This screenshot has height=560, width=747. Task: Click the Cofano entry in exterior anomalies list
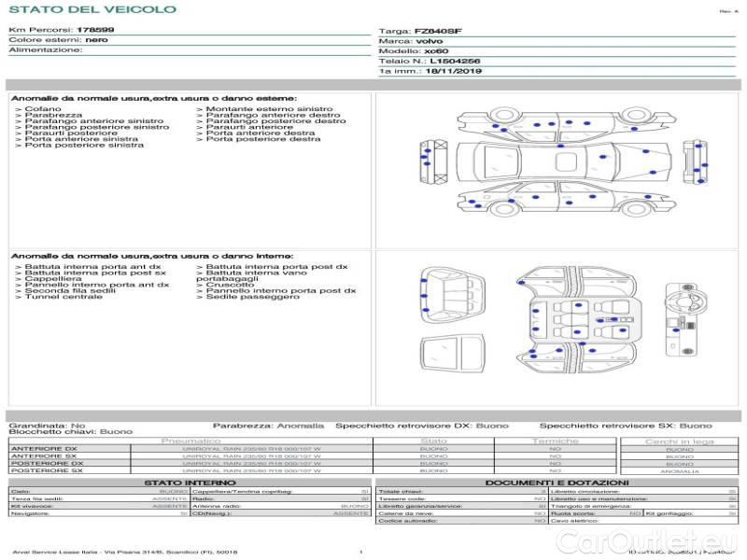tap(43, 109)
